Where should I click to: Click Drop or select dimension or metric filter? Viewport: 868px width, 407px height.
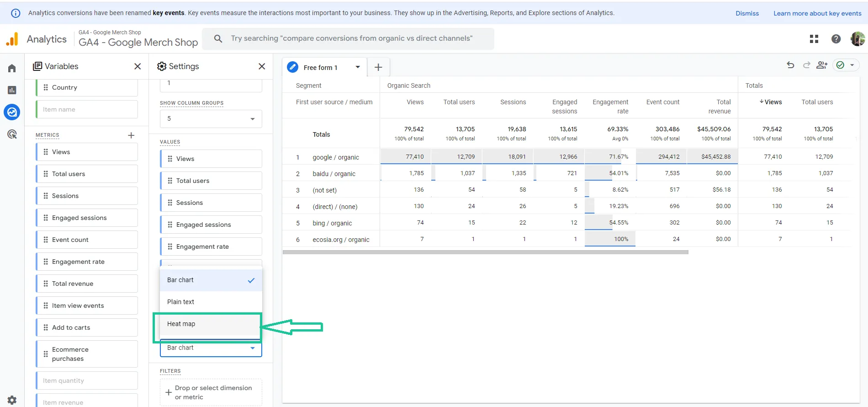click(x=211, y=392)
